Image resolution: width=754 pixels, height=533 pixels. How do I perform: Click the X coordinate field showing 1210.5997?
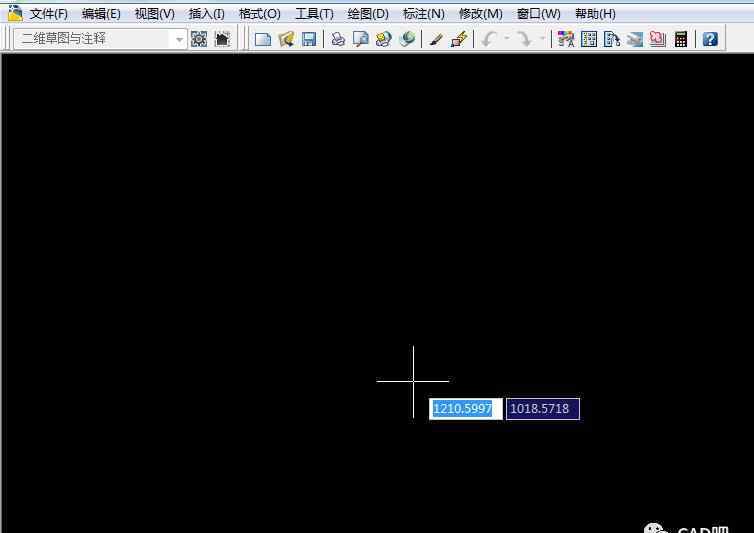coord(465,409)
